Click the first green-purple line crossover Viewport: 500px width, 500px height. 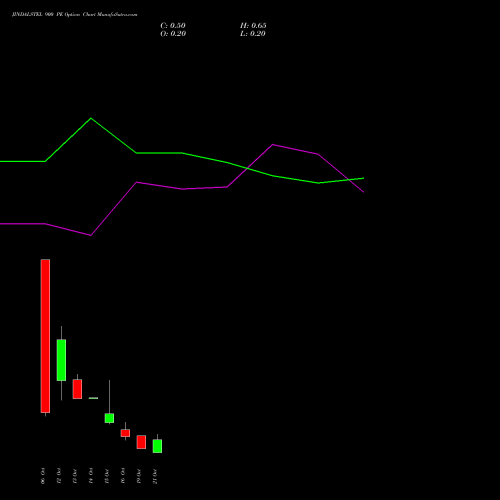[x=247, y=168]
